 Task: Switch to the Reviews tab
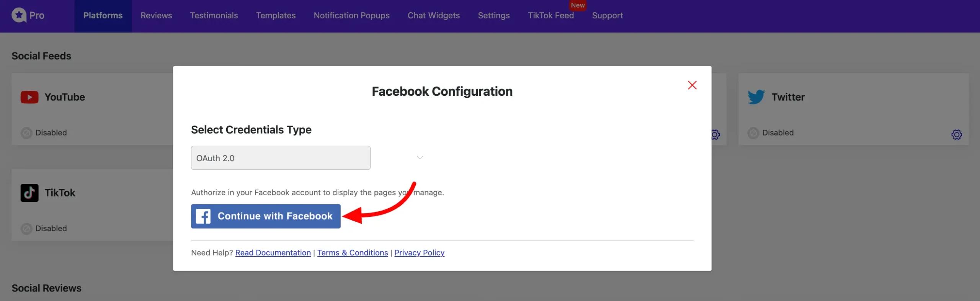tap(156, 16)
